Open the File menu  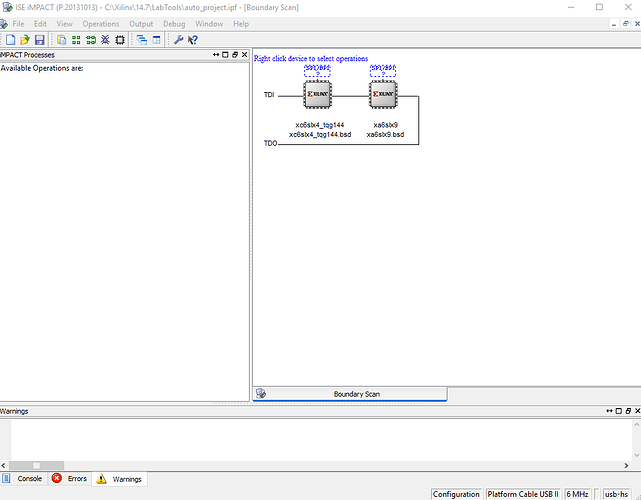(18, 24)
